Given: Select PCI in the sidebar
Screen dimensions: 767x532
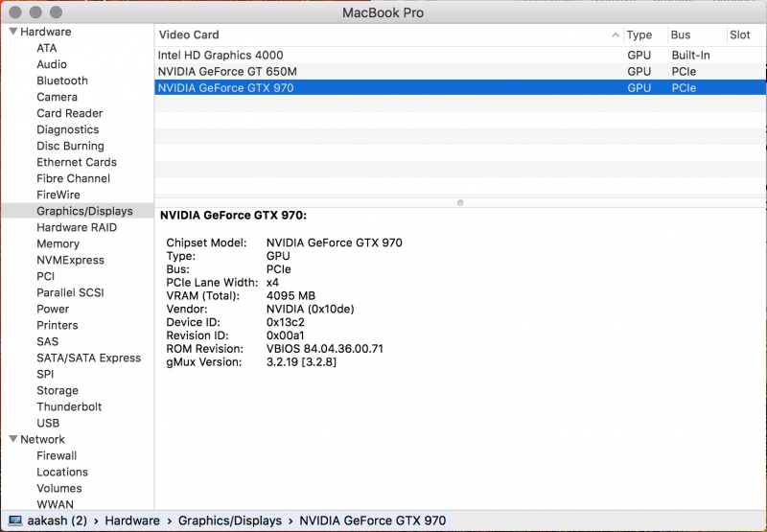Looking at the screenshot, I should point(45,276).
